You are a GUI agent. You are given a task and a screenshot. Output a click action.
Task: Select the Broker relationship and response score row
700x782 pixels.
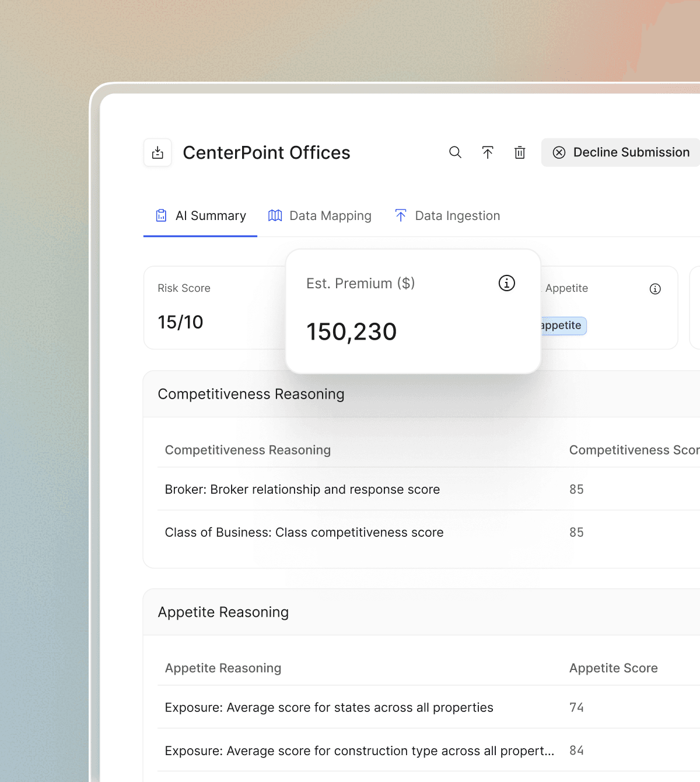tap(429, 489)
